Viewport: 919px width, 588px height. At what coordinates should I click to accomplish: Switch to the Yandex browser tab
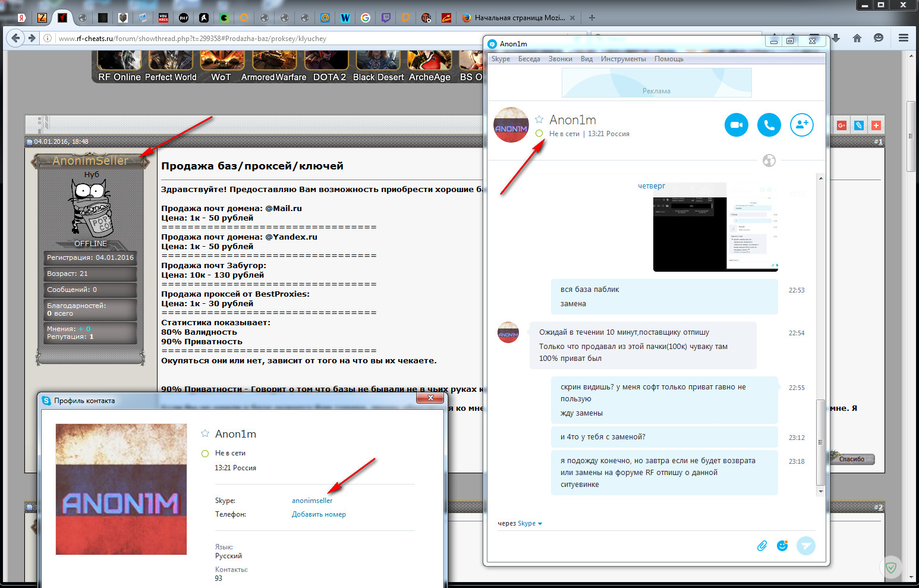point(21,18)
